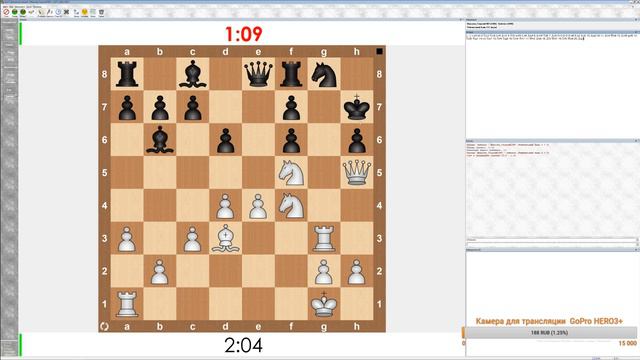Click the empty g7 square

pos(324,107)
